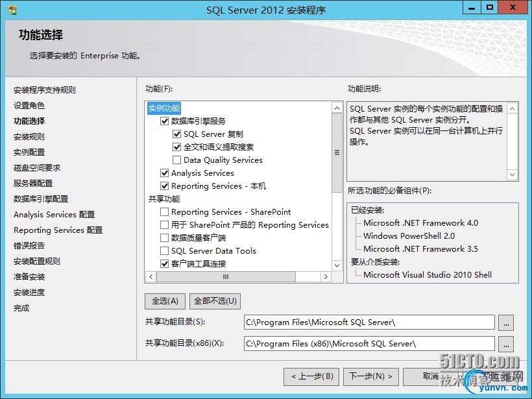Click feature list vertical scrollbar thumb
The image size is (532, 399).
tap(337, 152)
